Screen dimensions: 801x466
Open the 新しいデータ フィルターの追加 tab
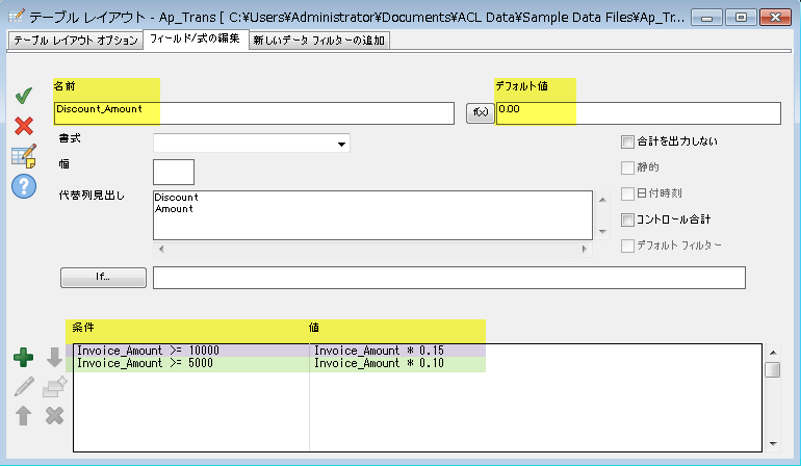click(x=318, y=40)
